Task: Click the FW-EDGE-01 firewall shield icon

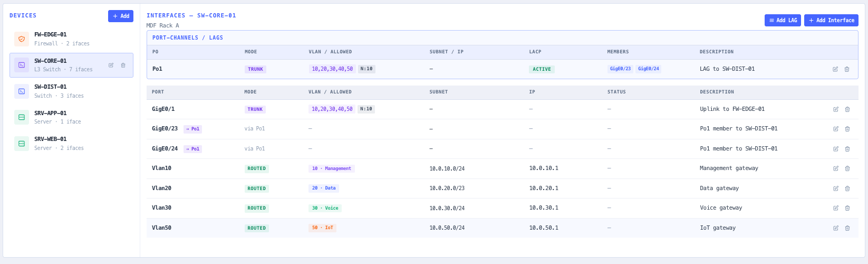Action: pyautogui.click(x=22, y=39)
